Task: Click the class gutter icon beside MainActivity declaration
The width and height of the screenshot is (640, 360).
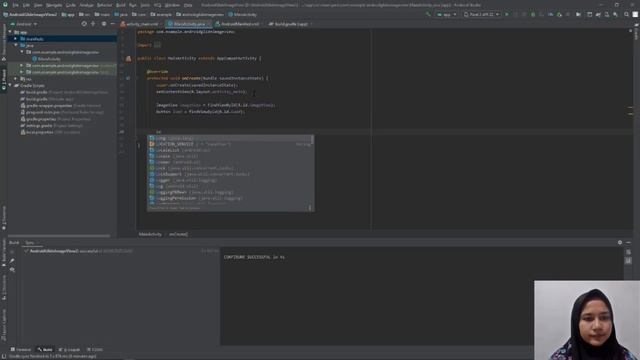Action: click(x=128, y=58)
